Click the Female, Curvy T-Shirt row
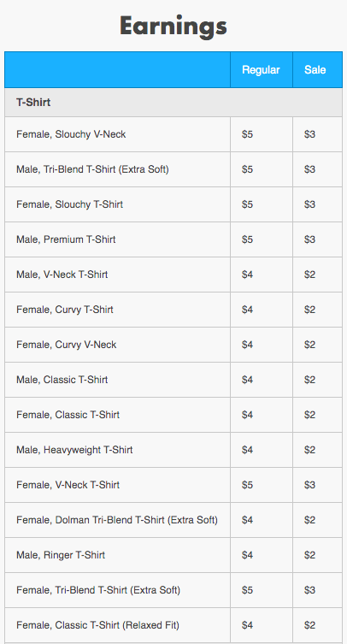 pyautogui.click(x=173, y=310)
